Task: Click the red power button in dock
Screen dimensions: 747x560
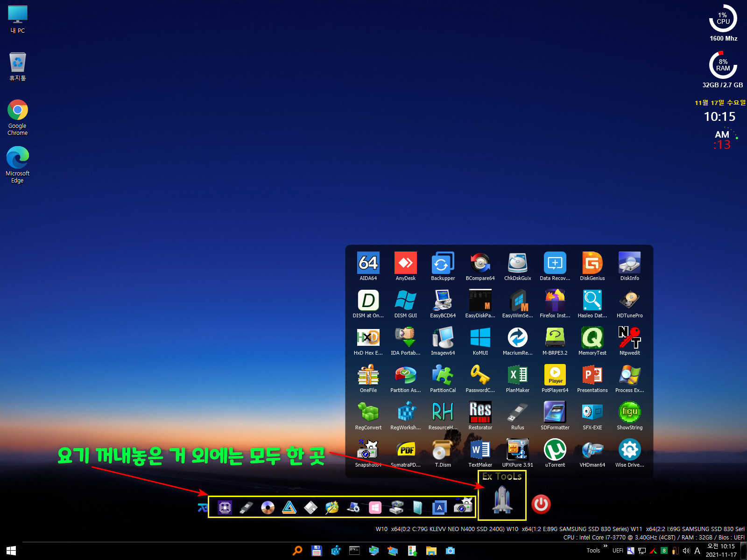Action: 541,504
